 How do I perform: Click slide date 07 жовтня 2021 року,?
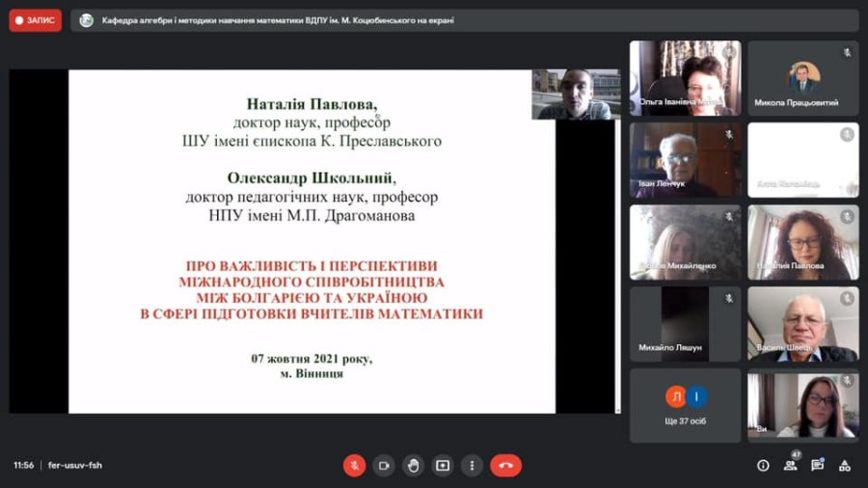pyautogui.click(x=312, y=359)
